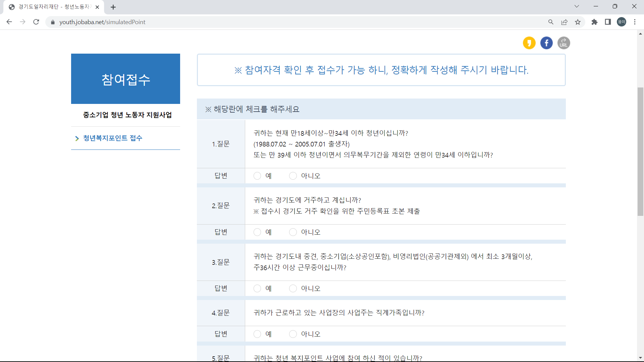Switch to the 경기도일자리재단 browser tab
The height and width of the screenshot is (362, 644).
coord(50,7)
